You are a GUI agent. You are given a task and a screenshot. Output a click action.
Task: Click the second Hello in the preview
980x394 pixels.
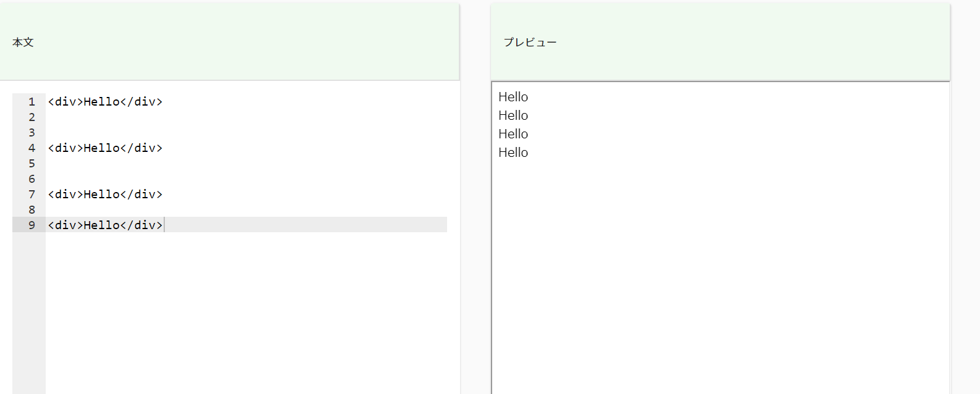513,115
